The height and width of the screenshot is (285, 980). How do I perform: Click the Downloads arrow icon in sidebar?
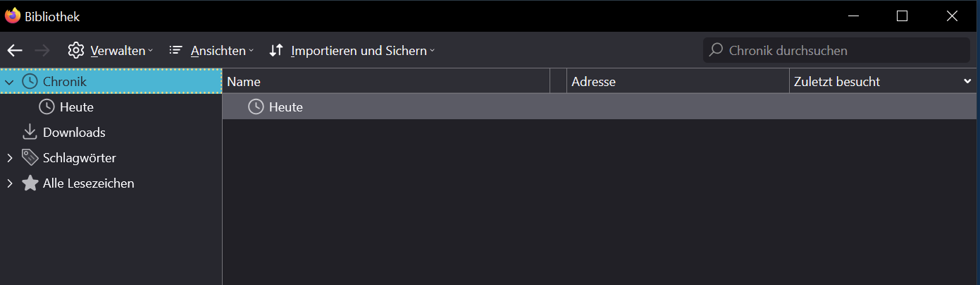click(30, 133)
